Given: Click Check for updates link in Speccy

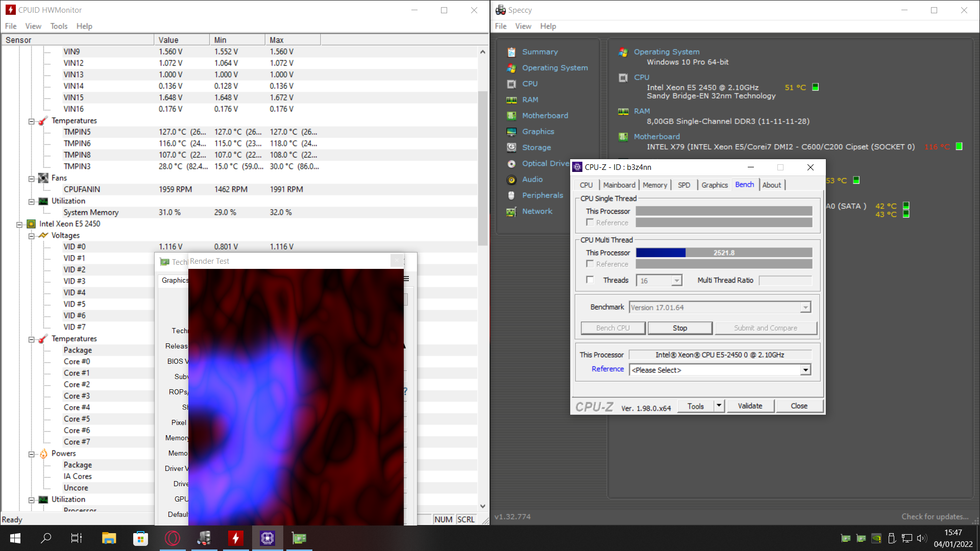Looking at the screenshot, I should click(x=935, y=516).
